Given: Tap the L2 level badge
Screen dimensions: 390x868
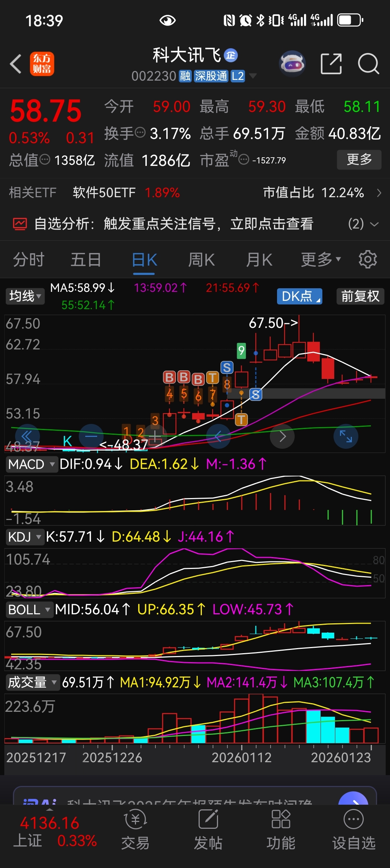Looking at the screenshot, I should coord(238,76).
